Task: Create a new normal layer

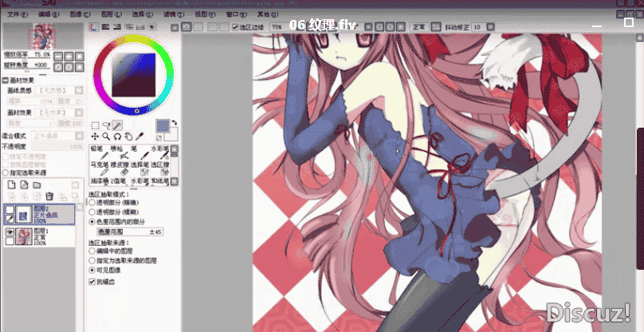Action: coord(12,185)
